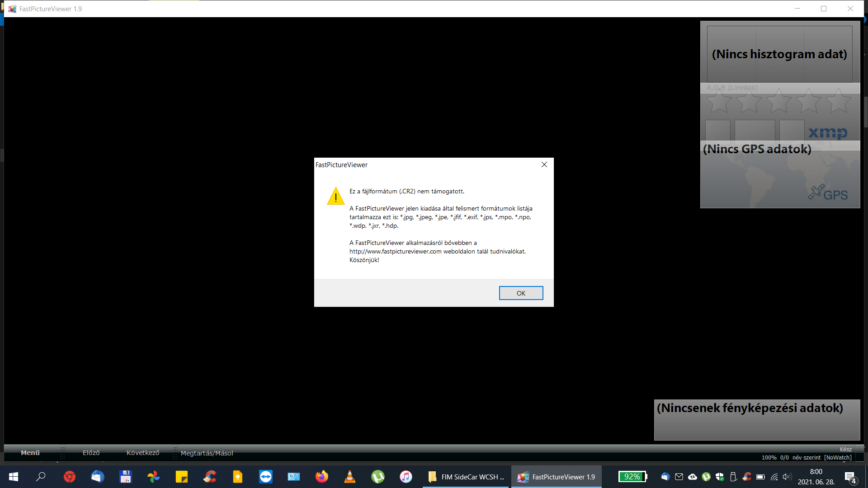Click the GPS satellite icon
Screen dimensions: 868x488
coord(816,192)
